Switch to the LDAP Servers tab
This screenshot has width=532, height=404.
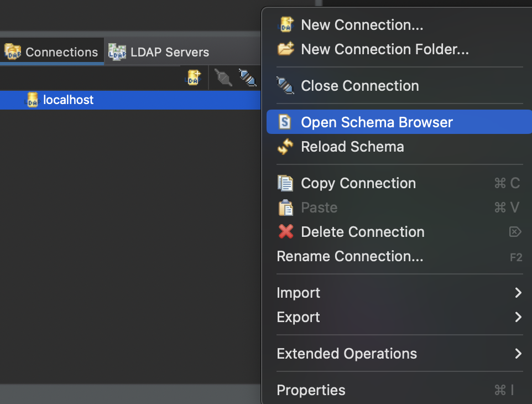point(159,52)
